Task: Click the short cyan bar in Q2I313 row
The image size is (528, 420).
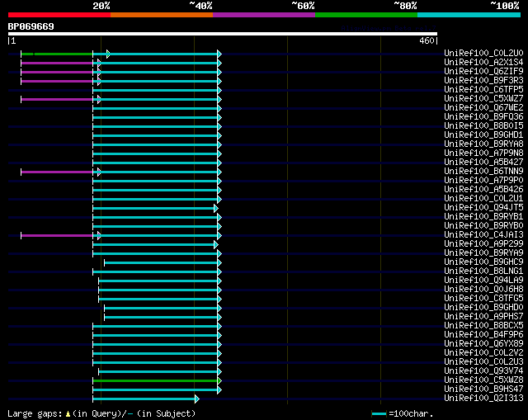Action: point(146,399)
